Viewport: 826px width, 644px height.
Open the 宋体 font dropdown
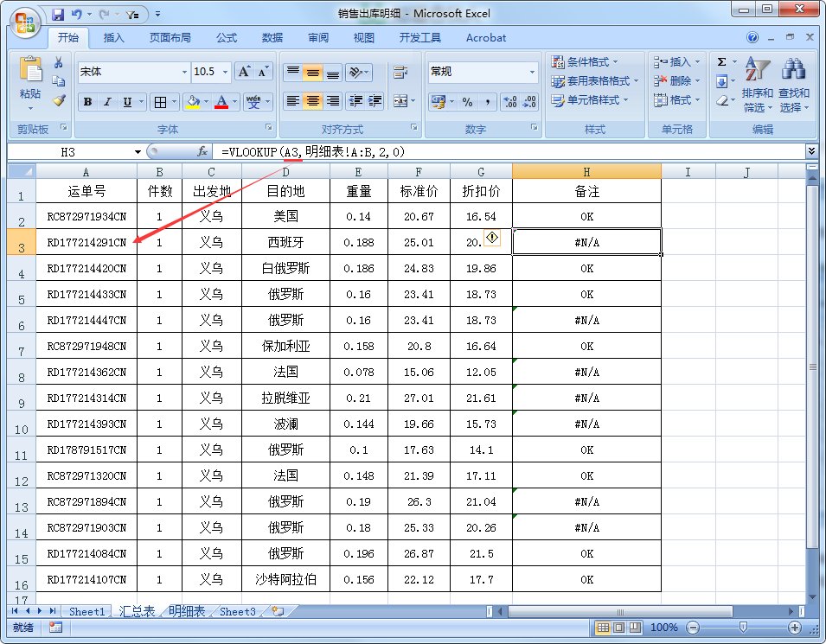pos(185,71)
